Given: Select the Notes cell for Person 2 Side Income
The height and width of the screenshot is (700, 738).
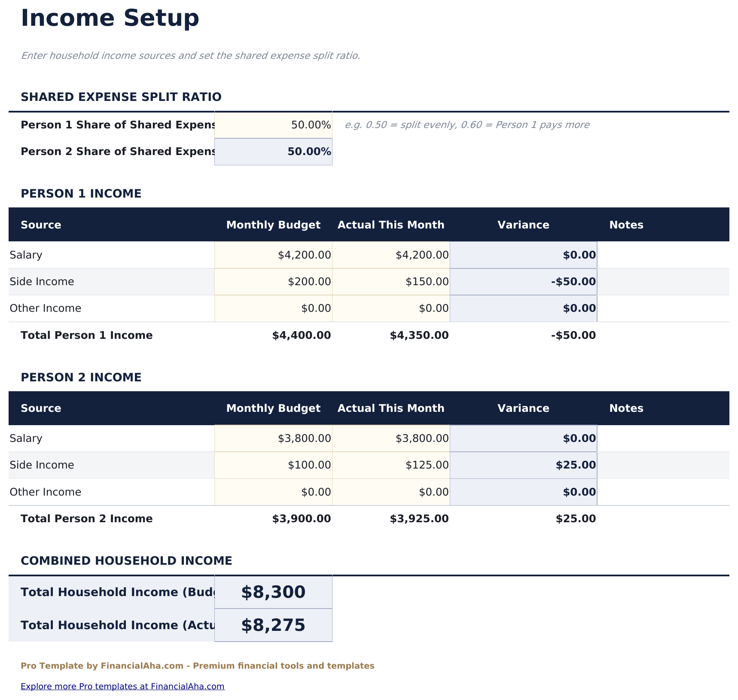Looking at the screenshot, I should [664, 465].
